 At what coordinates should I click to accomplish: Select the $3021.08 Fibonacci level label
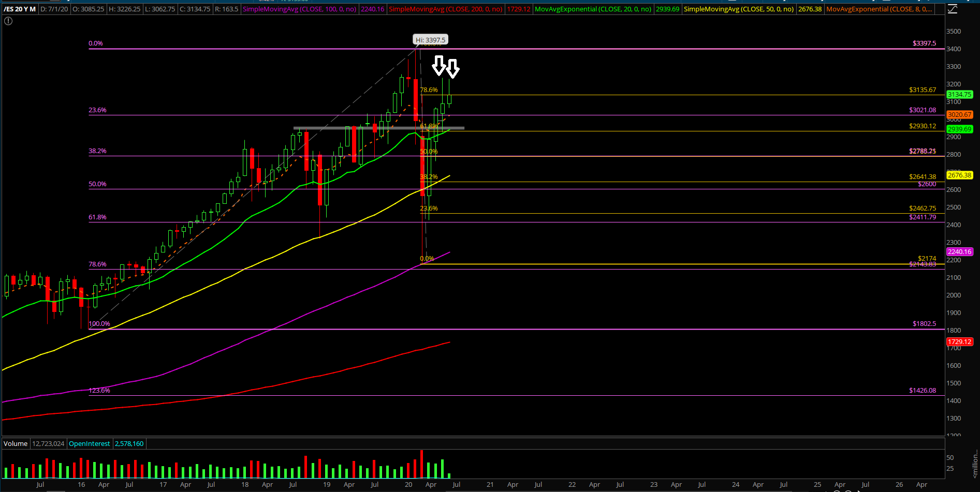pos(923,110)
